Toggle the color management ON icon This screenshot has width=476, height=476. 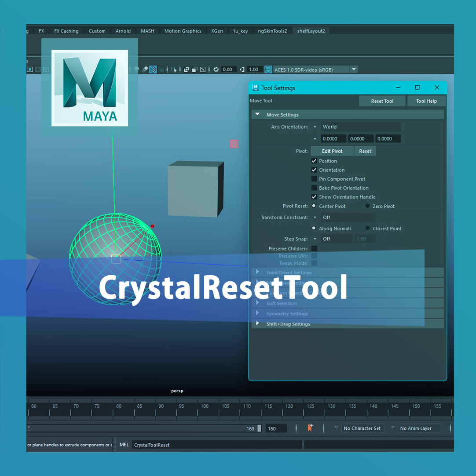268,70
